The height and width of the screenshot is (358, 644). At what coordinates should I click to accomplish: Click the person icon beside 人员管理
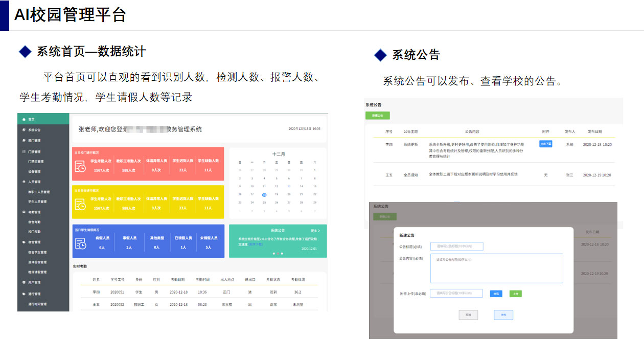[24, 182]
